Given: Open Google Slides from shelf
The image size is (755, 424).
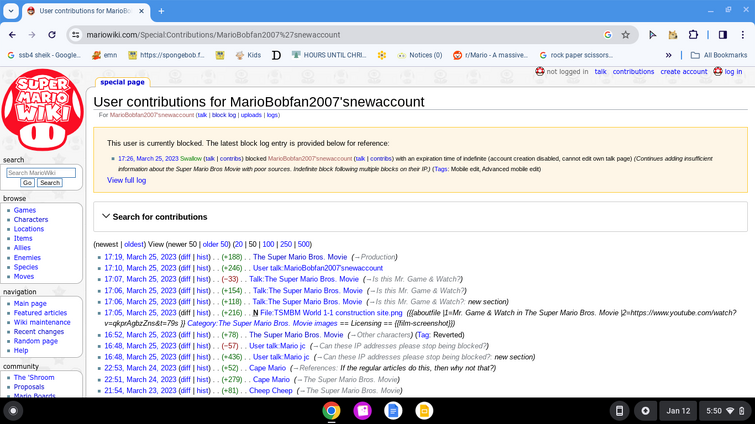Looking at the screenshot, I should tap(424, 411).
